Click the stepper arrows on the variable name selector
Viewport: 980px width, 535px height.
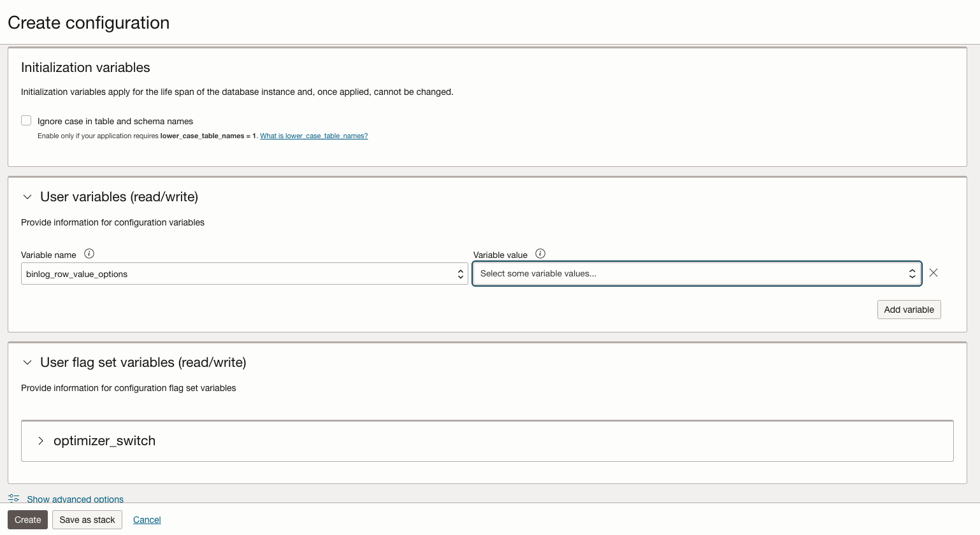point(460,273)
